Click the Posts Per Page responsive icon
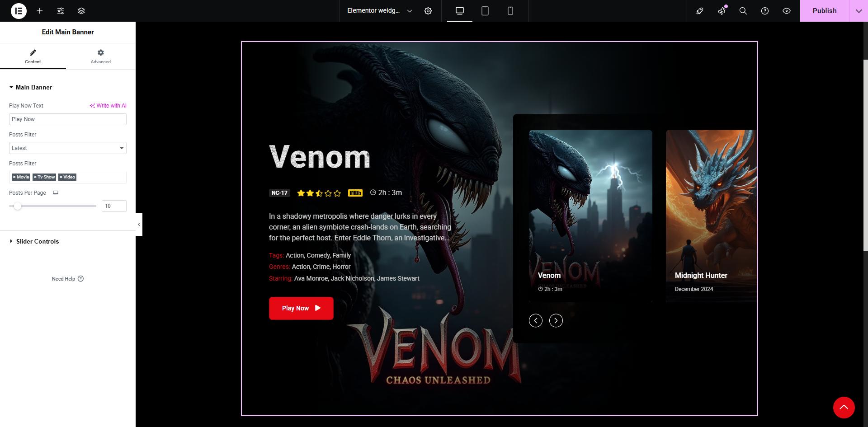868x427 pixels. click(x=56, y=193)
